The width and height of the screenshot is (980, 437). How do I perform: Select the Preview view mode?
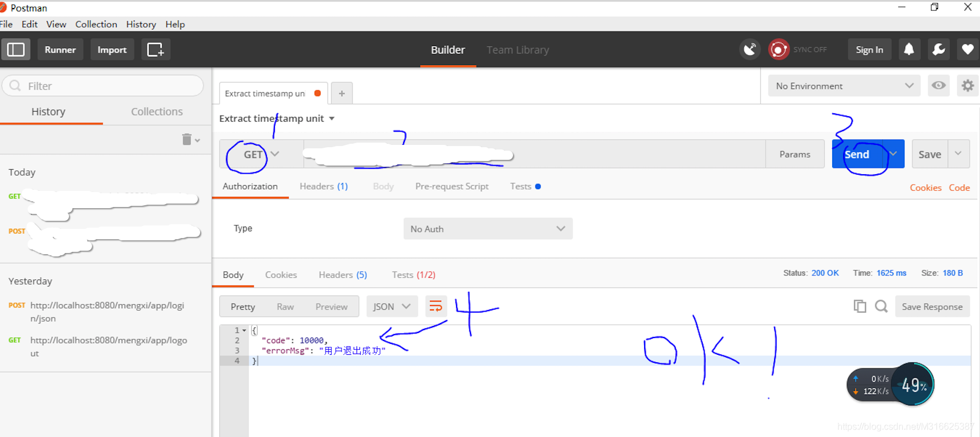[331, 306]
